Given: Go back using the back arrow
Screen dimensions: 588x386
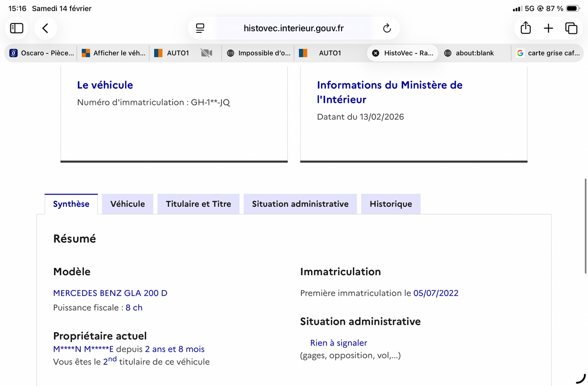Looking at the screenshot, I should click(45, 28).
